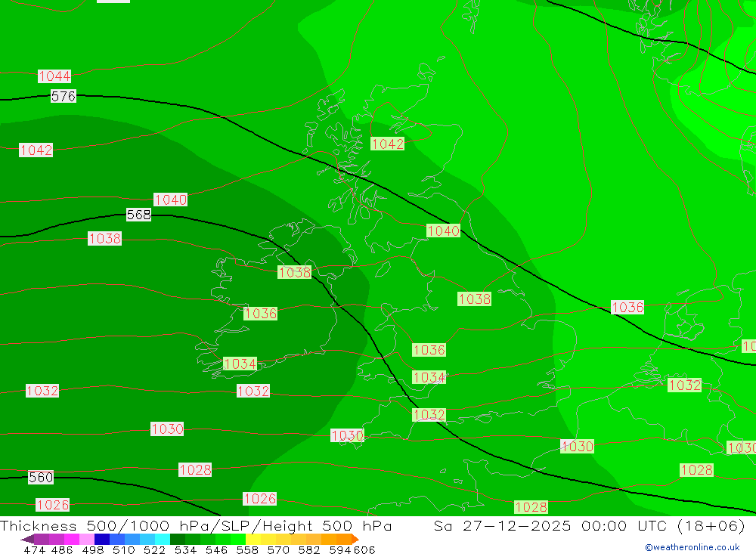Select the 1040 label over northern England

click(x=443, y=231)
